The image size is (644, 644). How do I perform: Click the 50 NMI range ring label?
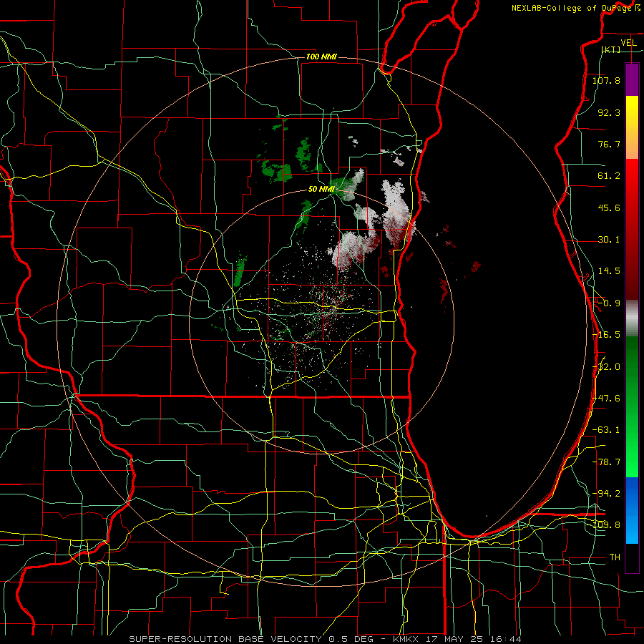point(321,190)
